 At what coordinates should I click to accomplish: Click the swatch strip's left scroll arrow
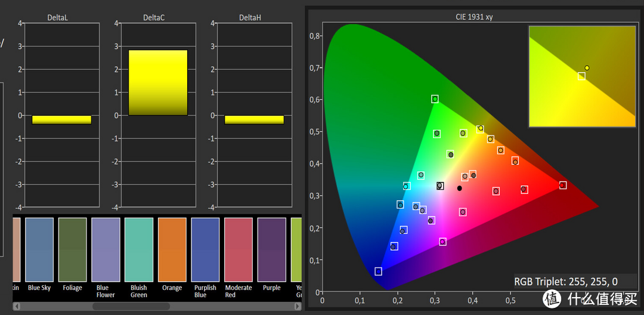tap(16, 307)
